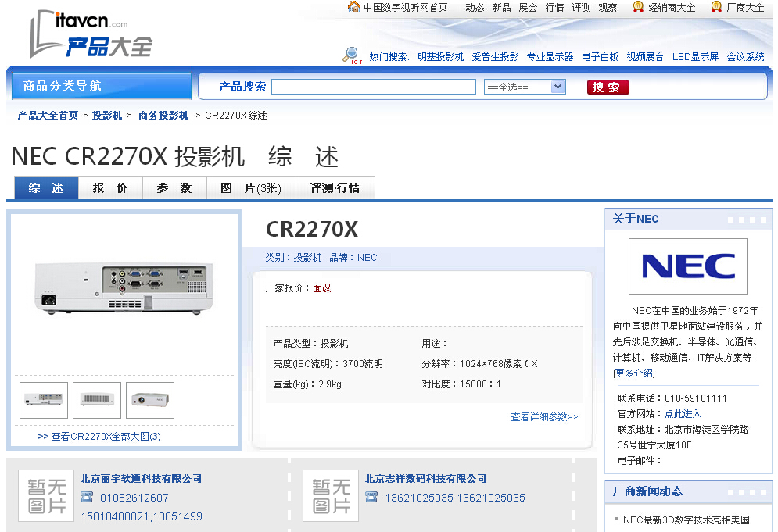Open the 经销商大全 link
778x532 pixels.
coord(672,8)
